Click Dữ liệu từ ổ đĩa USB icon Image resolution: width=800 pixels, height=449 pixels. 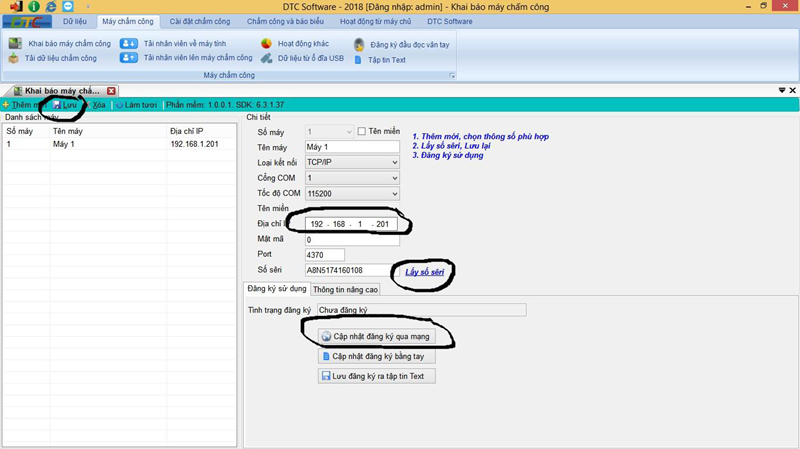[x=266, y=59]
